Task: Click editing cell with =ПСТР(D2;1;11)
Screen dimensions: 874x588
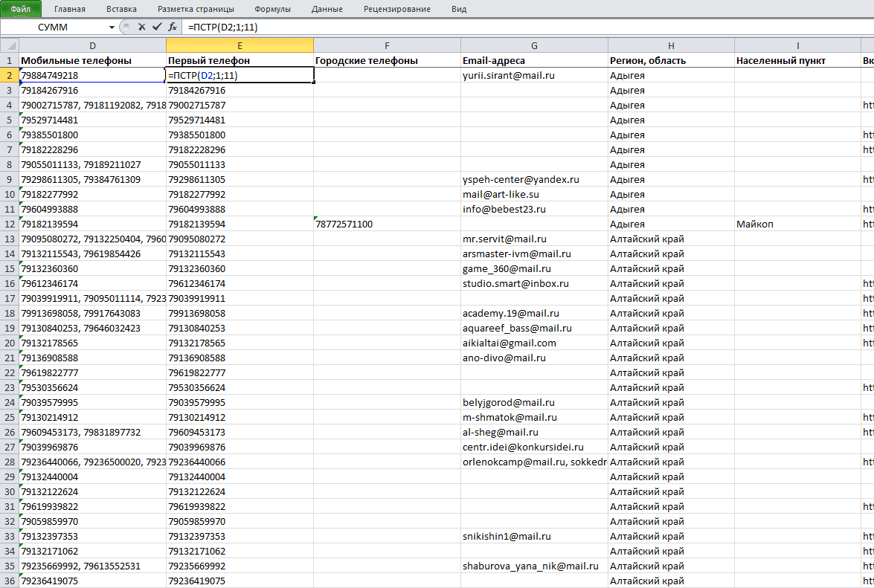Action: [240, 75]
